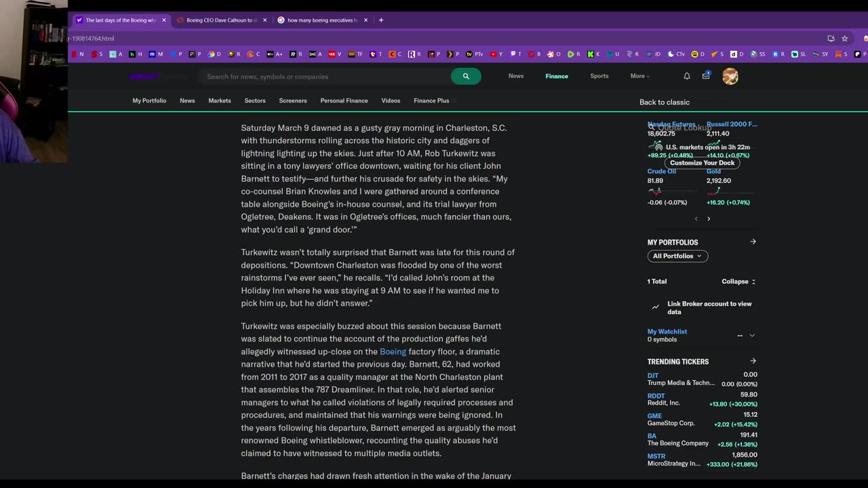Open the Apple TV 'A+' bookmark

tap(275, 54)
